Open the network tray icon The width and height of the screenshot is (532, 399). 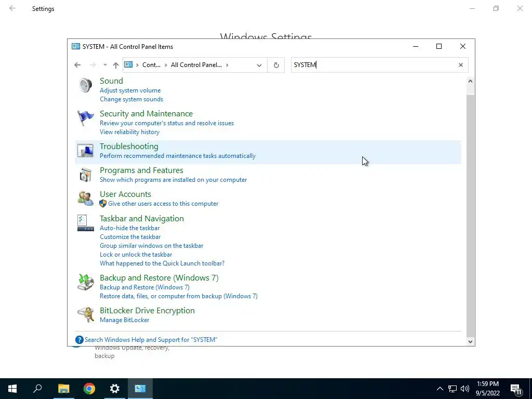(453, 389)
